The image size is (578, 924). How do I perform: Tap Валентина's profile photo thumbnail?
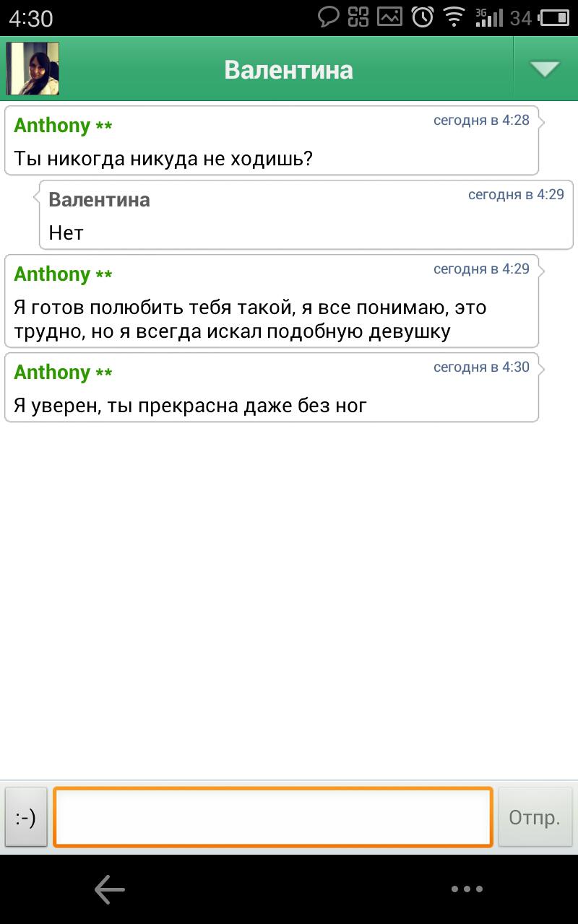pyautogui.click(x=33, y=69)
